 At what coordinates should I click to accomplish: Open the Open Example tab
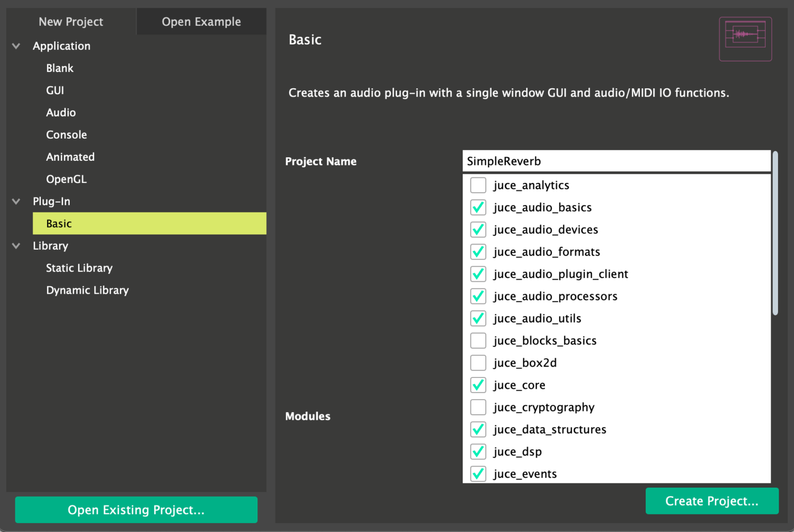point(201,22)
